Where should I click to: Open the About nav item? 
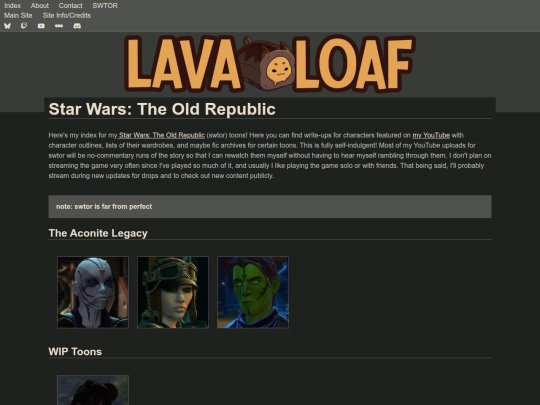(x=40, y=6)
